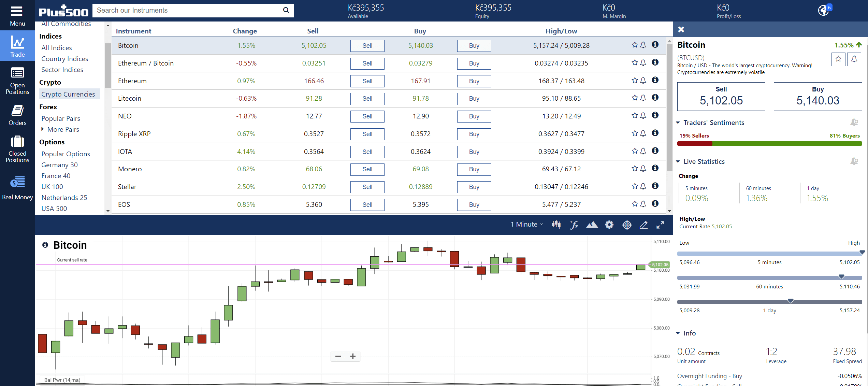868x386 pixels.
Task: Collapse the Traders' Sentiments section
Action: point(678,123)
